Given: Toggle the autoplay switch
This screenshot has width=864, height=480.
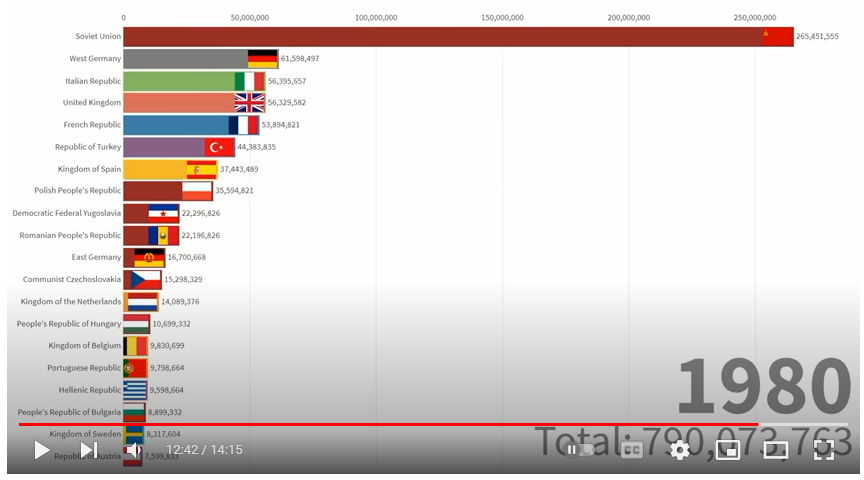Looking at the screenshot, I should pyautogui.click(x=581, y=450).
